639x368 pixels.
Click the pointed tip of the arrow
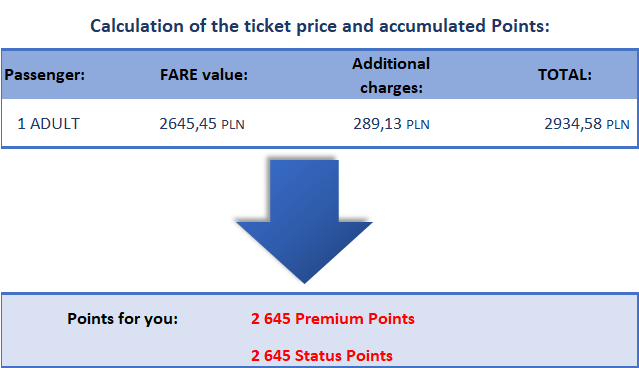(304, 279)
